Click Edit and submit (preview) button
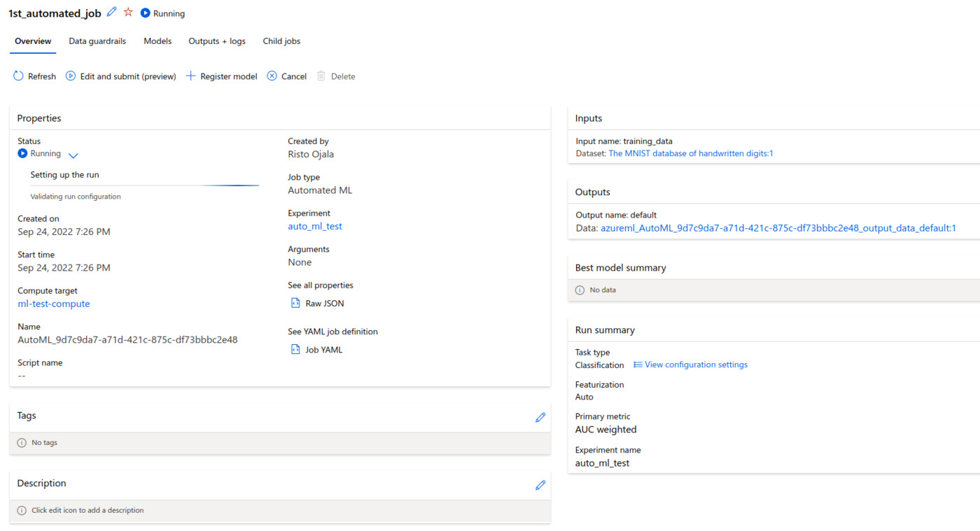 (121, 76)
